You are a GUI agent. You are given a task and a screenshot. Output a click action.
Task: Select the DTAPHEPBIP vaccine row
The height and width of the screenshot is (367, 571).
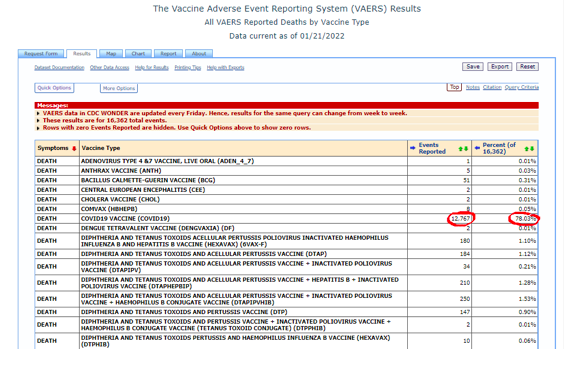(x=286, y=283)
